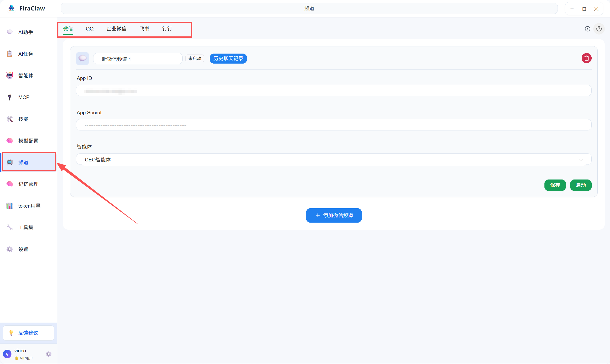
Task: Click the VIP用户 badge text
Action: coord(26,358)
